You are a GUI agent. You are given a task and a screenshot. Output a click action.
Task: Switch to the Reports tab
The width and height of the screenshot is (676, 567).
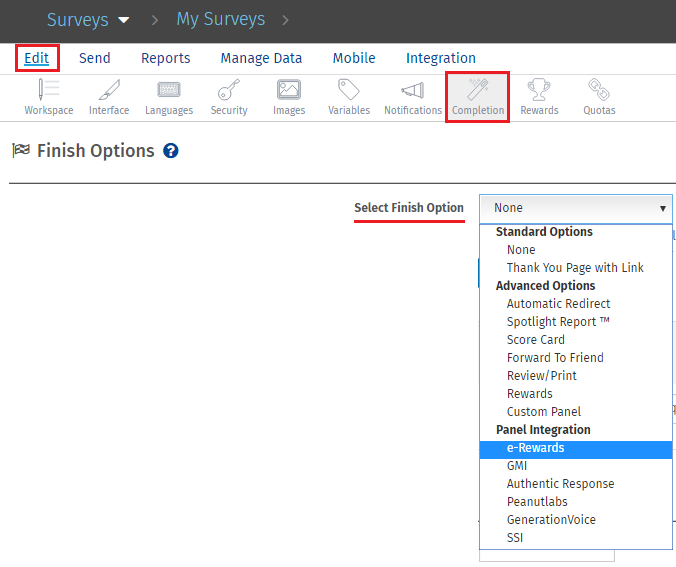pyautogui.click(x=165, y=58)
